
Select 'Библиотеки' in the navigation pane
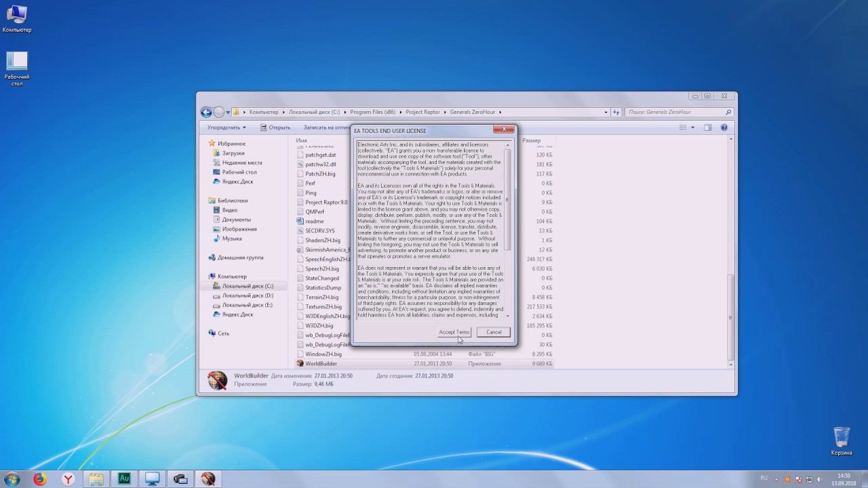tap(233, 201)
